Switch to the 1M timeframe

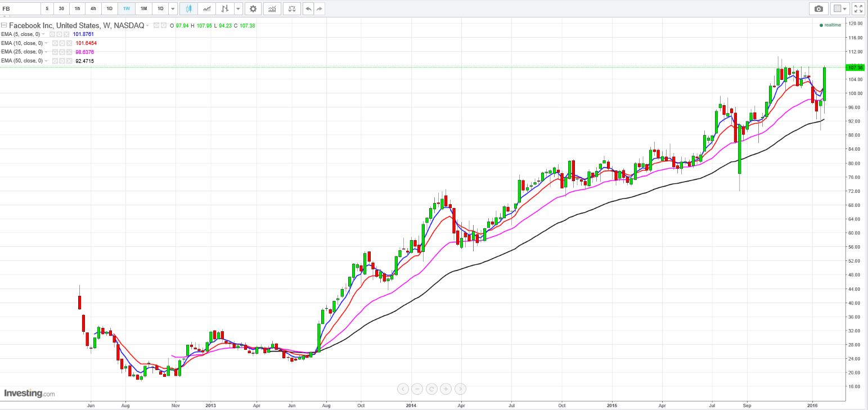tap(143, 8)
